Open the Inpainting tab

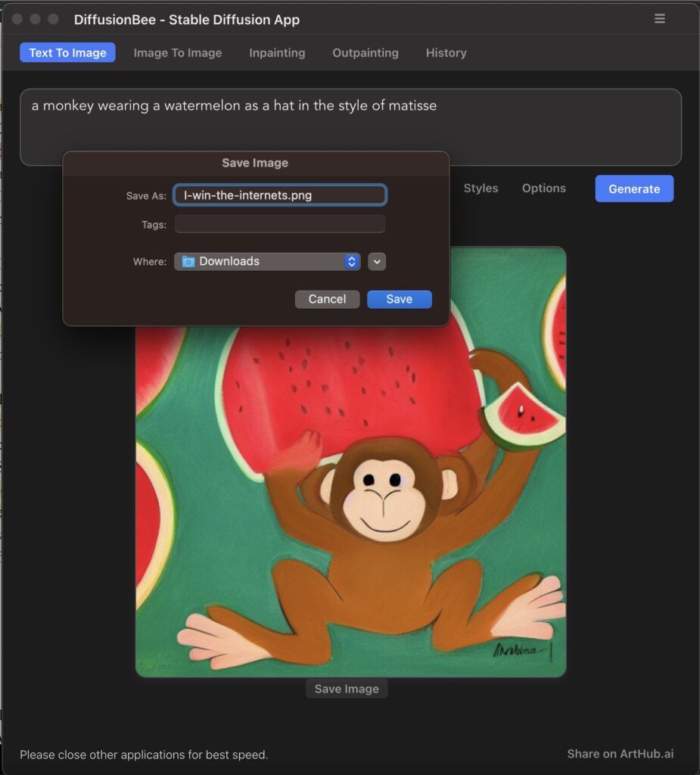[x=277, y=53]
